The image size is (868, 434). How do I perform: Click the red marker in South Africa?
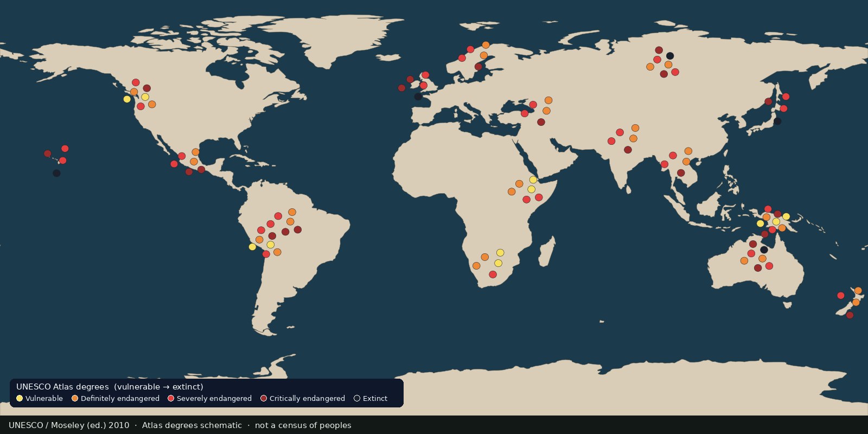[493, 275]
